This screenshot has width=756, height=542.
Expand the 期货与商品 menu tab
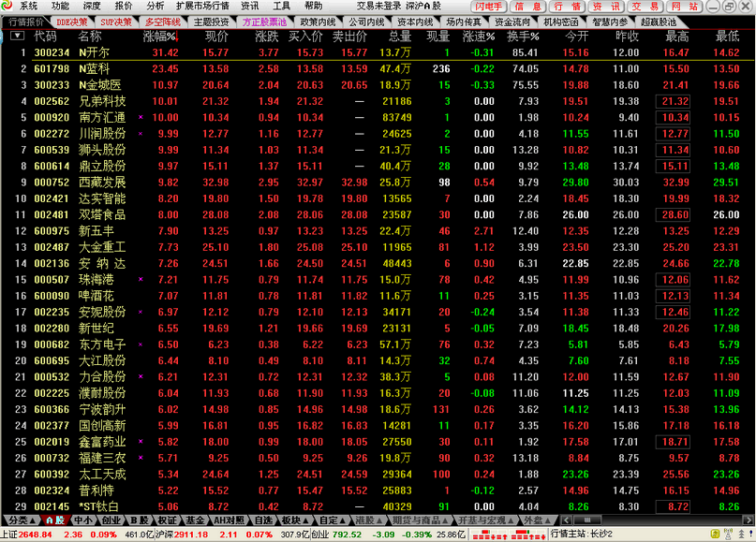coord(420,520)
